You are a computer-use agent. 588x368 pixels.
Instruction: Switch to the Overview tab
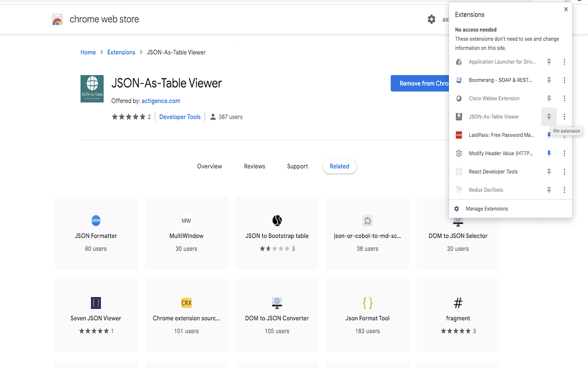209,167
